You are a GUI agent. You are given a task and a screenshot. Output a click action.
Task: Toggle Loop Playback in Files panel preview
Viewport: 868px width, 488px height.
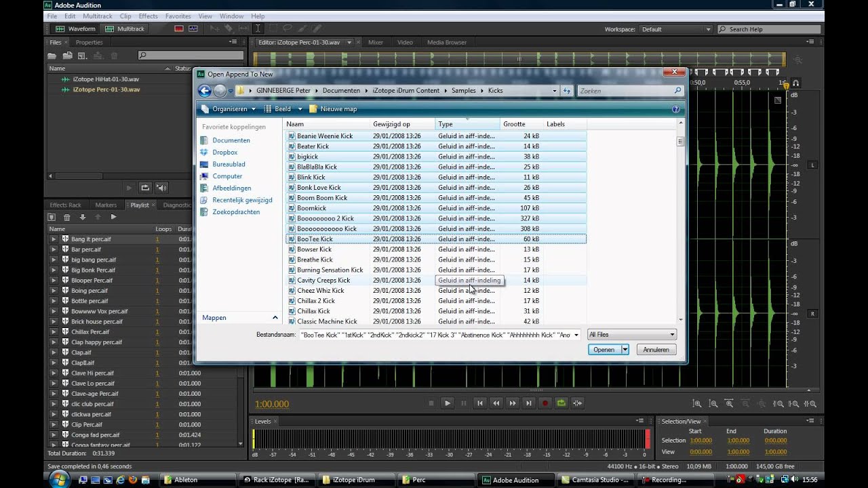[145, 188]
